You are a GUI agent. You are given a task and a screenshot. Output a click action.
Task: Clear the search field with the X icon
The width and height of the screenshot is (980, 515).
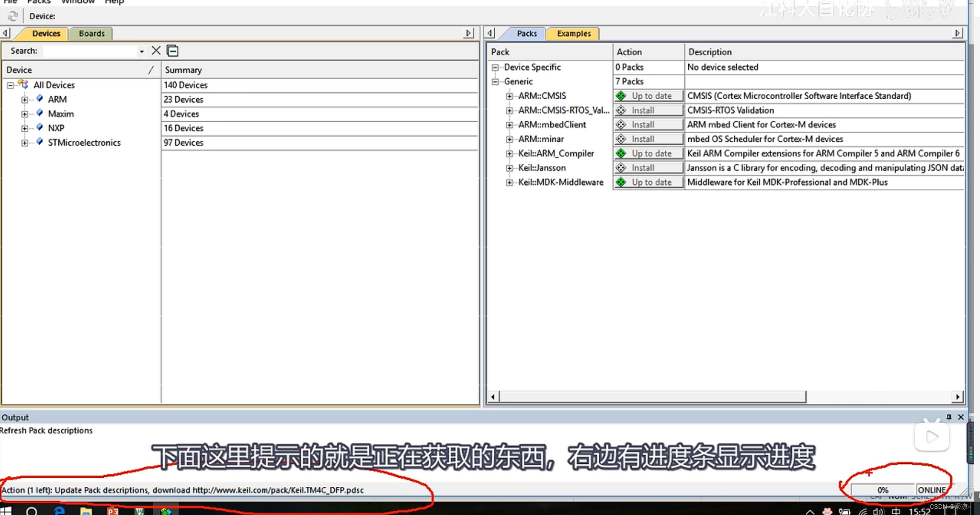click(156, 51)
